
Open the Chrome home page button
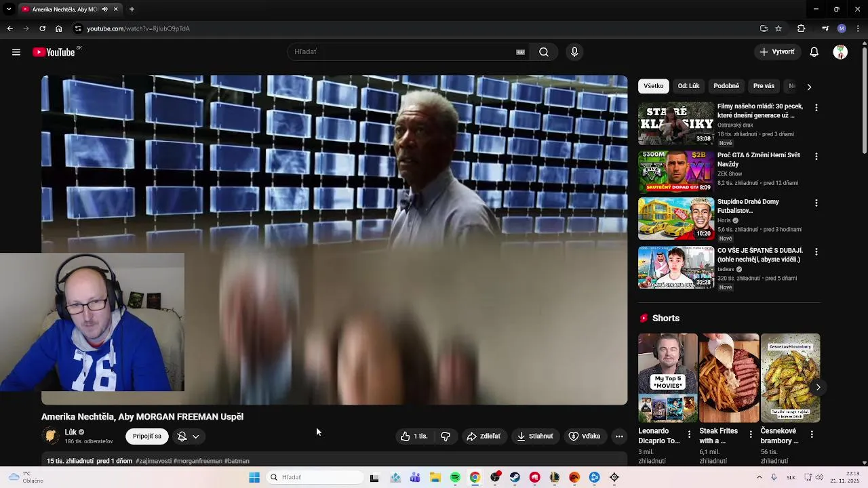click(59, 28)
